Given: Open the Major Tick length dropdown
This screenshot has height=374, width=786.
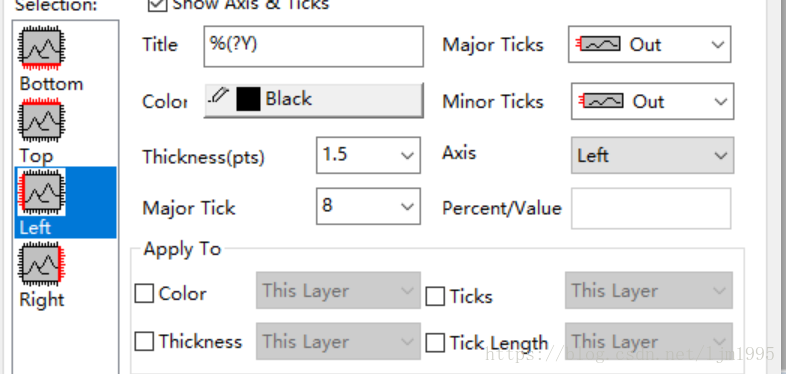Looking at the screenshot, I should 368,206.
